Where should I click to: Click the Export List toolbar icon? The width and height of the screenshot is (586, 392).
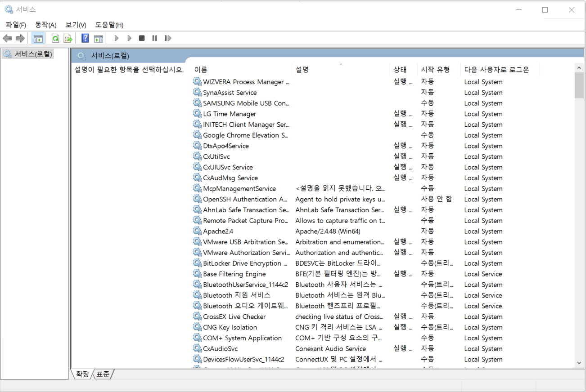[x=68, y=38]
